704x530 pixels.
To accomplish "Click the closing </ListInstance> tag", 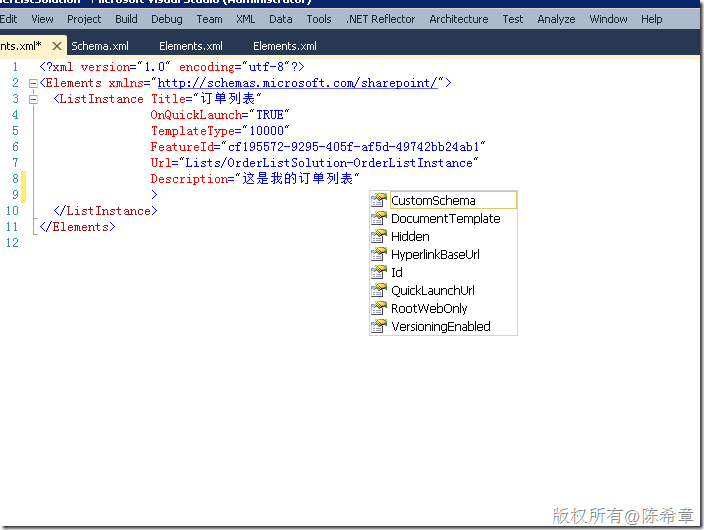I will tap(106, 211).
